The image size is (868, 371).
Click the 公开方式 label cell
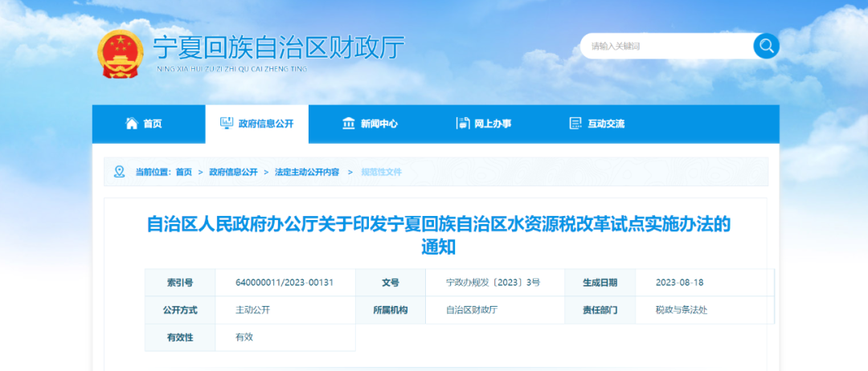(x=180, y=310)
